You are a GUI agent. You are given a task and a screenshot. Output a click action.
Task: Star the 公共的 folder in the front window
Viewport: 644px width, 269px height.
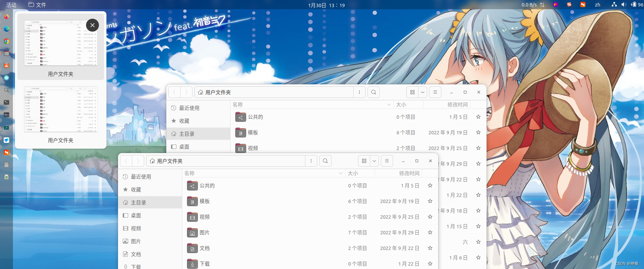pos(430,186)
